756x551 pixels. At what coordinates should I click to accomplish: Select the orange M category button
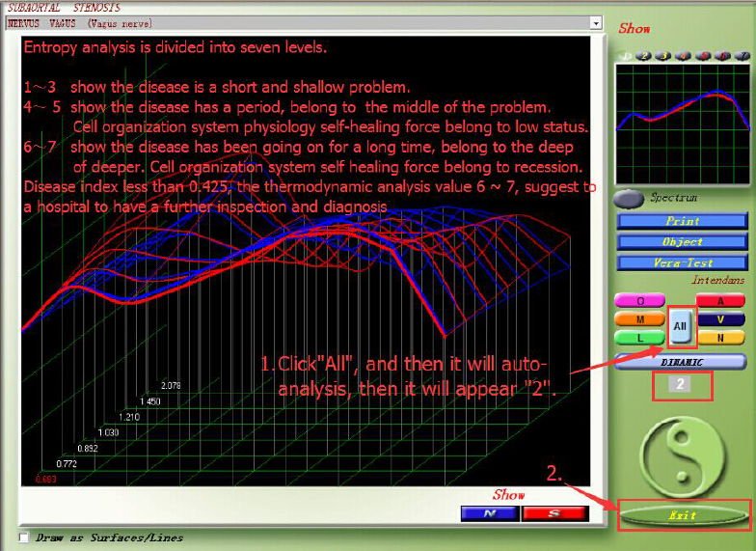coord(640,318)
